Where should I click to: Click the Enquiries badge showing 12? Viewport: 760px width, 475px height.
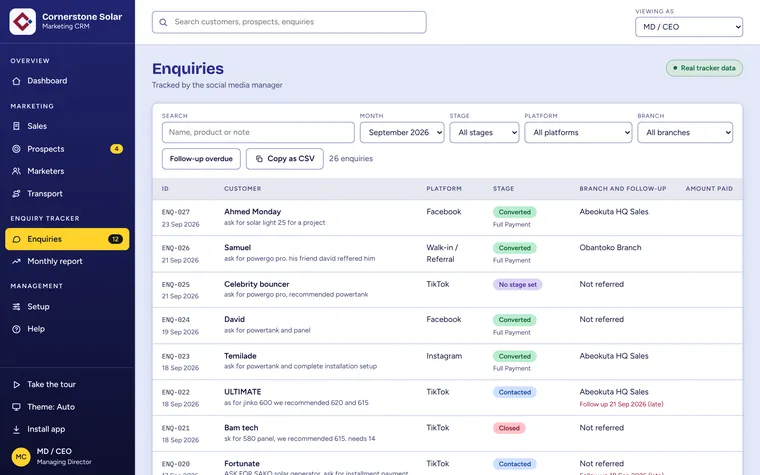115,239
